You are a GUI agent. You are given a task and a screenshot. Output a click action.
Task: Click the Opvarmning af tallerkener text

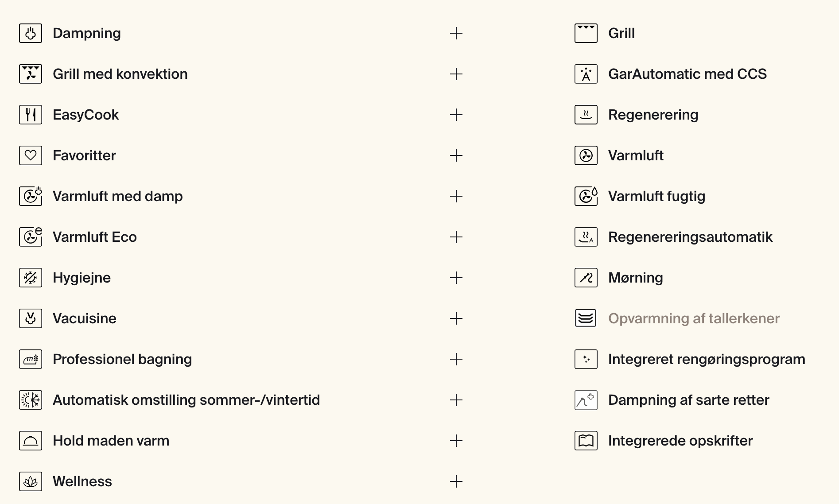(694, 318)
